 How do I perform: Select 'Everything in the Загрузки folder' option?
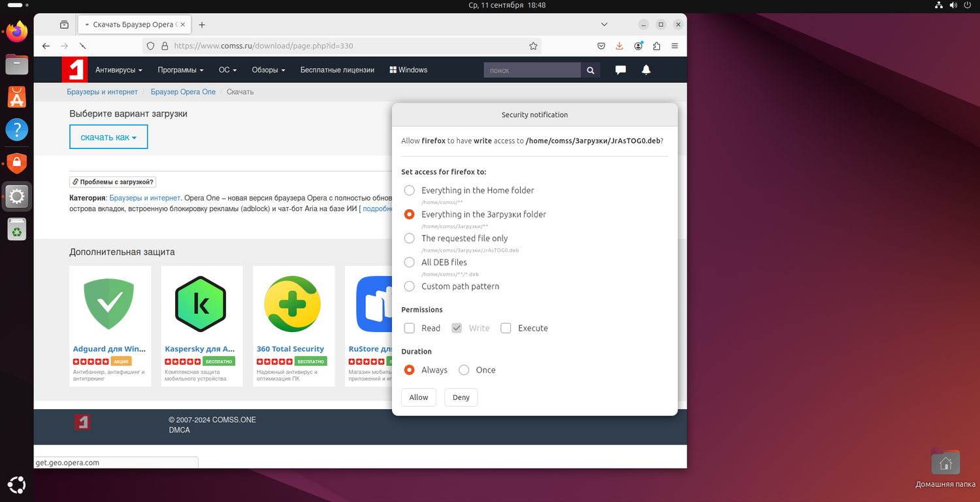(409, 214)
